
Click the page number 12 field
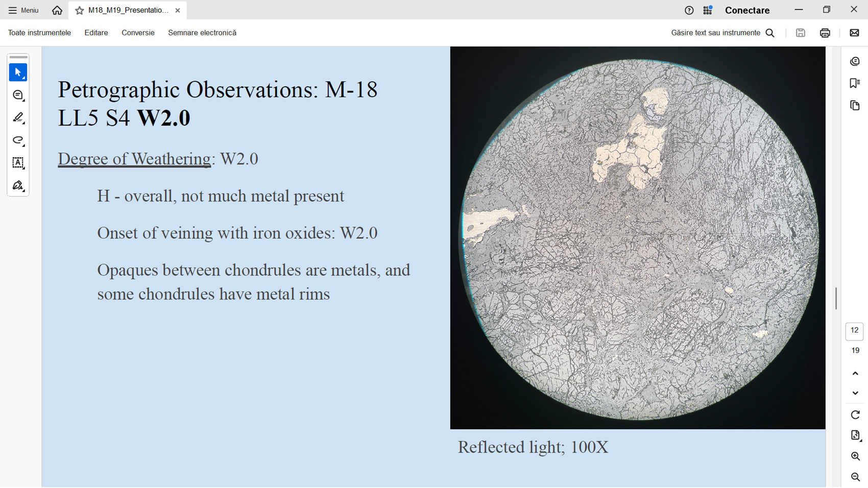click(x=854, y=331)
